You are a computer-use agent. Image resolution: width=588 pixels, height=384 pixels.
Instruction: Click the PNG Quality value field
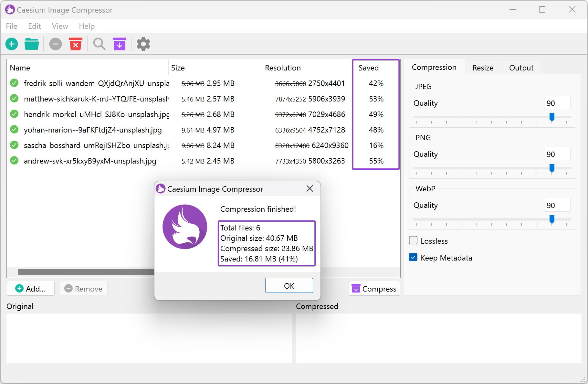(x=557, y=154)
